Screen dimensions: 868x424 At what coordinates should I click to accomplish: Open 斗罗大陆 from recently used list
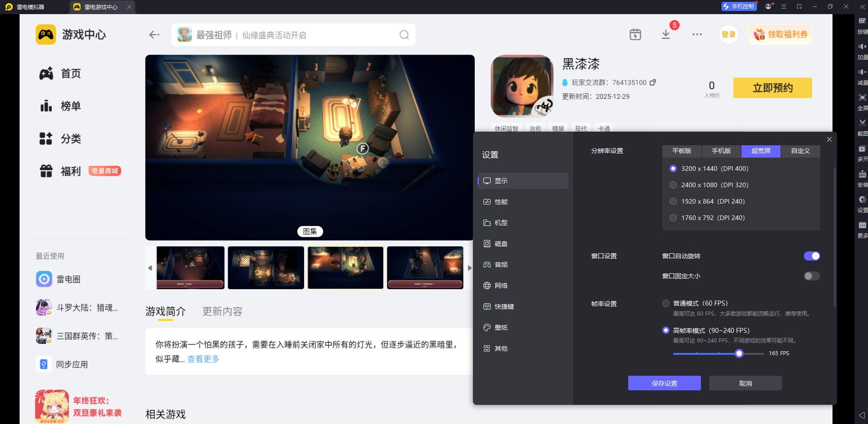pyautogui.click(x=77, y=308)
